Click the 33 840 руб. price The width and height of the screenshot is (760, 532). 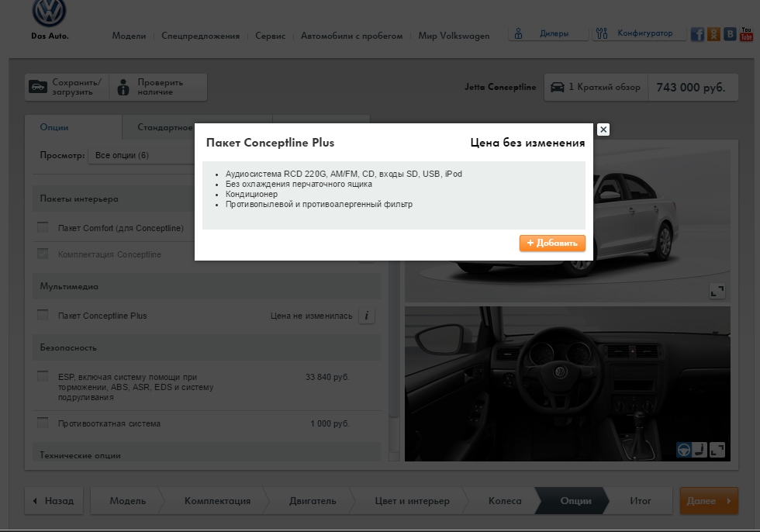(x=327, y=377)
